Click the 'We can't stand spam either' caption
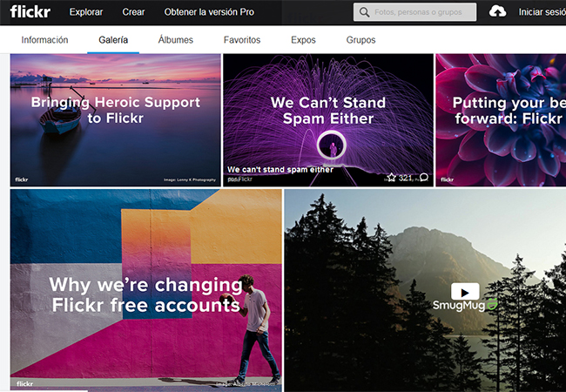Image resolution: width=566 pixels, height=392 pixels. pyautogui.click(x=280, y=169)
